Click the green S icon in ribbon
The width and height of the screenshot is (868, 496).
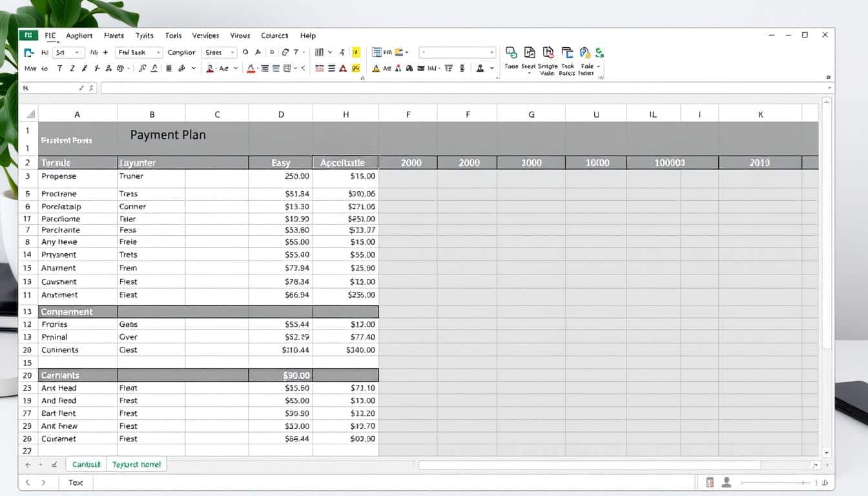coord(600,52)
